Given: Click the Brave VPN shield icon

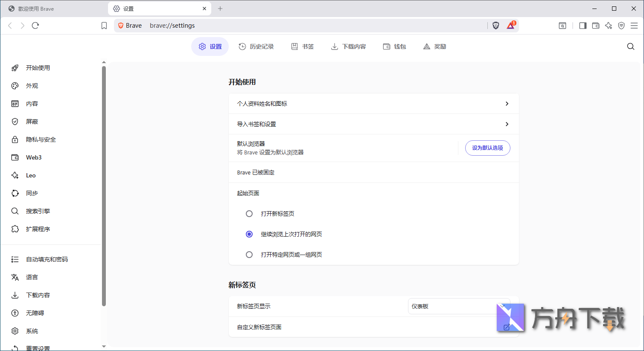Looking at the screenshot, I should 621,26.
